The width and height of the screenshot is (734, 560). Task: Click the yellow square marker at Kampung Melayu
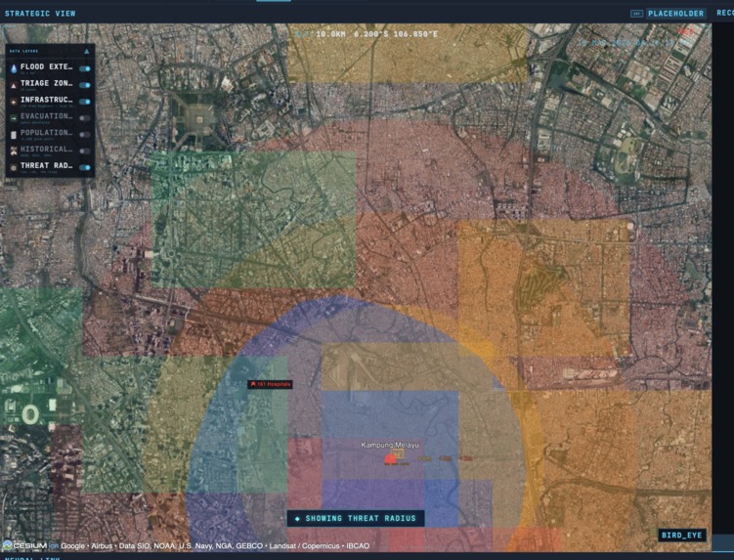(398, 453)
